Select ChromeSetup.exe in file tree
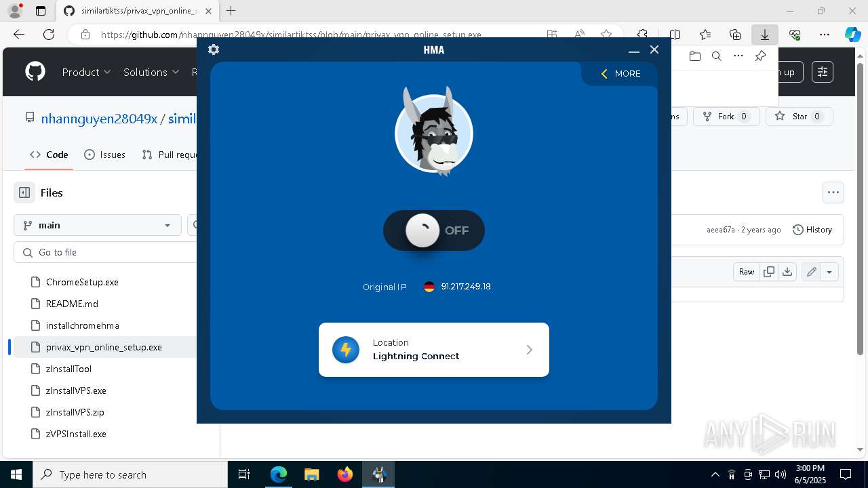The height and width of the screenshot is (488, 868). pos(82,282)
